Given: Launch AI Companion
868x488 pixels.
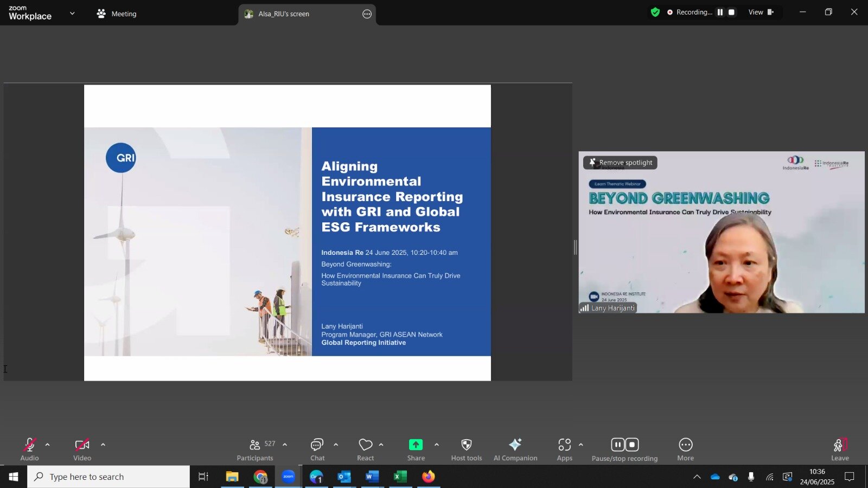Looking at the screenshot, I should (515, 450).
